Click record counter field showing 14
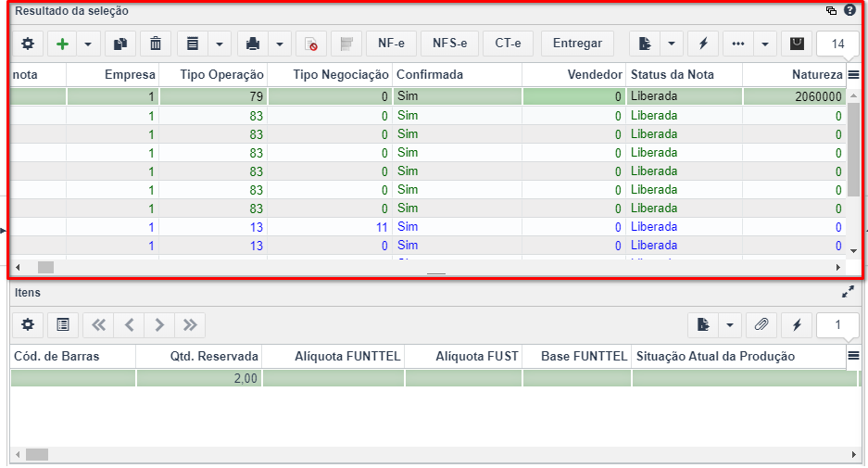 click(837, 44)
